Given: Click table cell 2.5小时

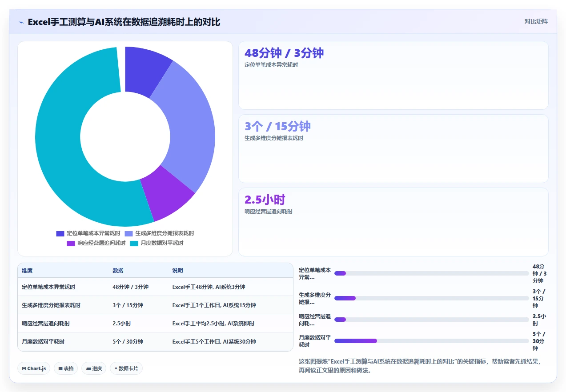Looking at the screenshot, I should [x=122, y=324].
